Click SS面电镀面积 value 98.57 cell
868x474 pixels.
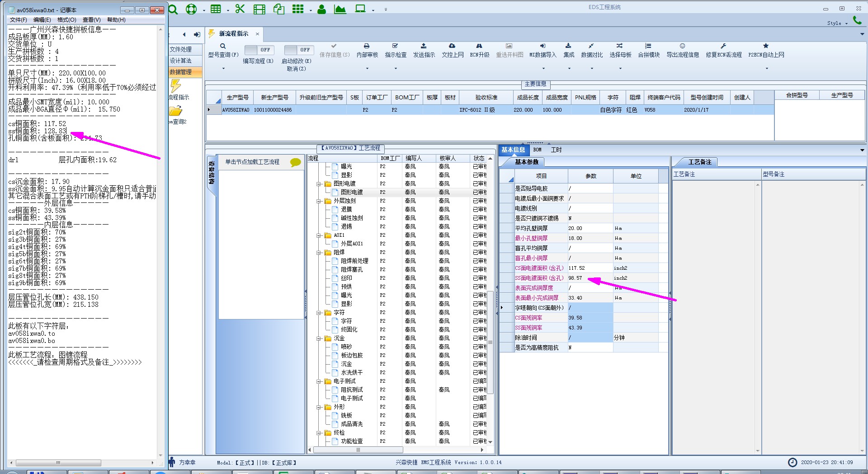(590, 278)
